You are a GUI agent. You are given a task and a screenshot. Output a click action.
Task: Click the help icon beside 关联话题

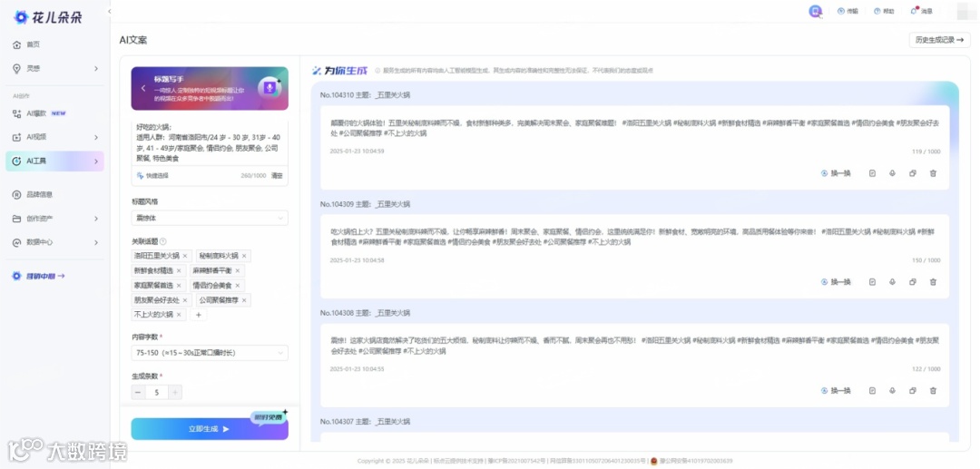click(163, 241)
